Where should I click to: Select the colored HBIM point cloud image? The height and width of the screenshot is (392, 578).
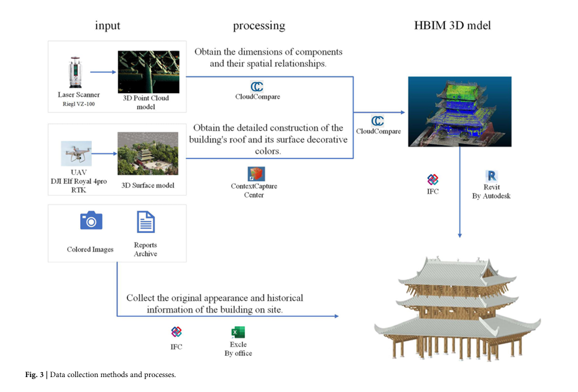(x=459, y=111)
